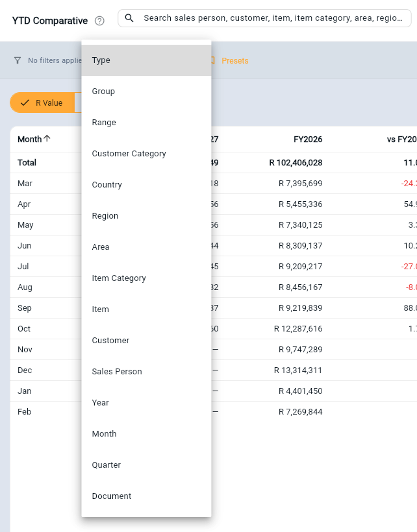Select the Sep row label
This screenshot has width=417, height=532.
pos(25,308)
